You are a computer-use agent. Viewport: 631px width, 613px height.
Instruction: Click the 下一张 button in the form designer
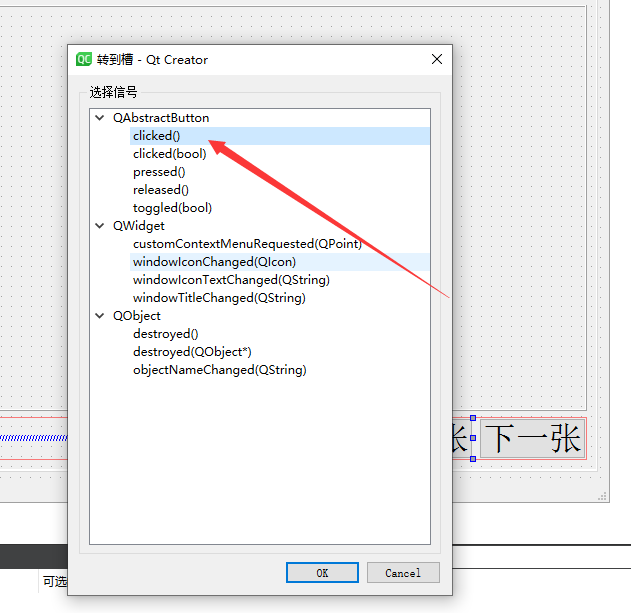pos(533,438)
